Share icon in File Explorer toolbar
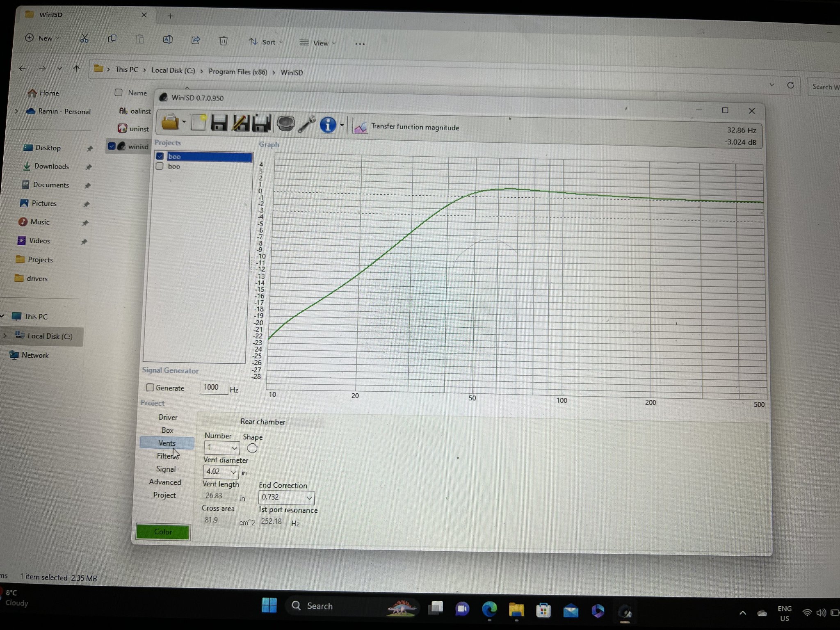The width and height of the screenshot is (840, 630). tap(196, 40)
